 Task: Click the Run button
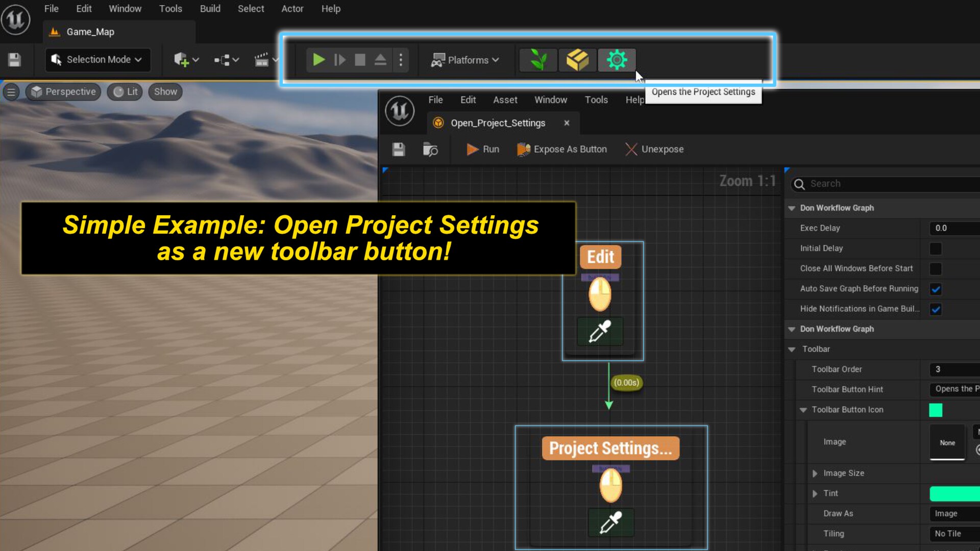coord(482,149)
